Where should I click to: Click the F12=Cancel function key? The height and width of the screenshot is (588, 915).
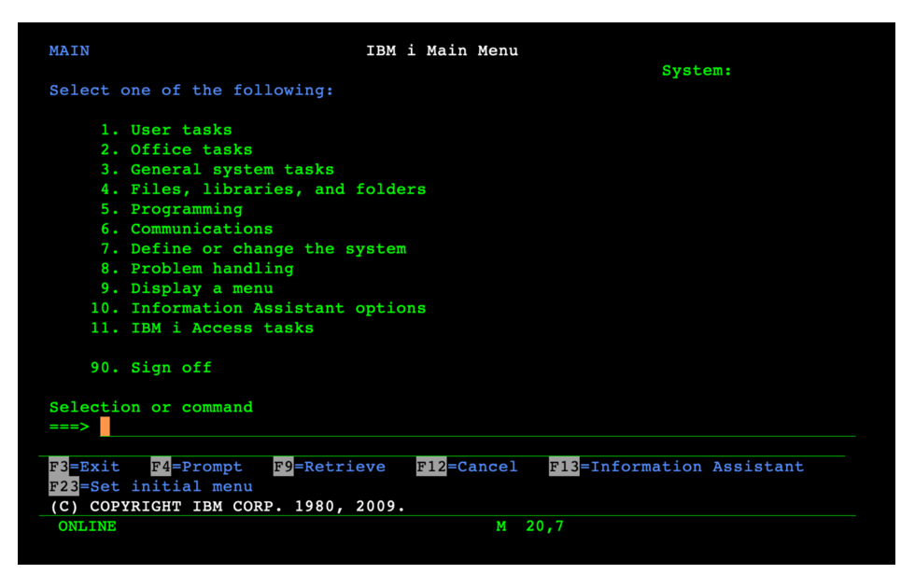pos(466,467)
